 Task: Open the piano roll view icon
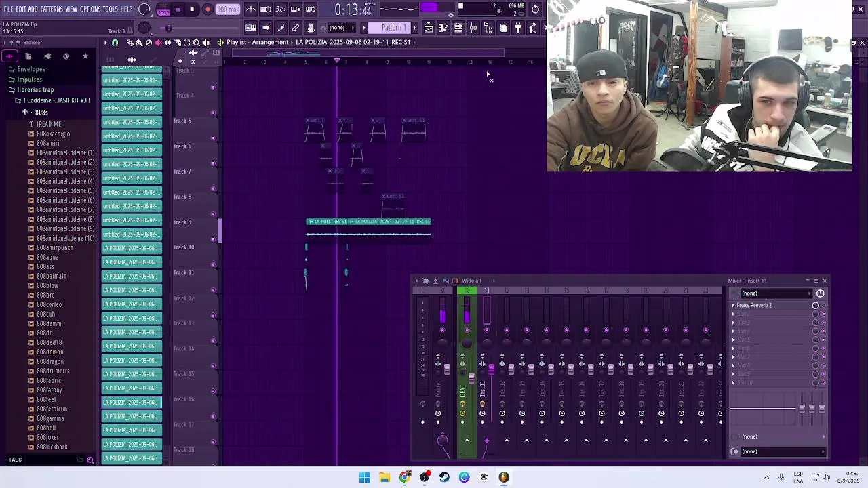click(443, 28)
